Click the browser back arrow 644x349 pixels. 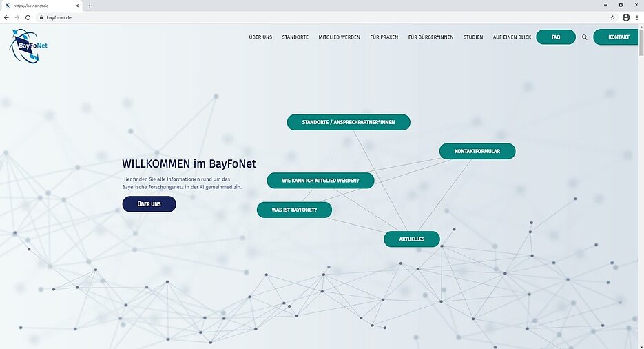[6, 17]
